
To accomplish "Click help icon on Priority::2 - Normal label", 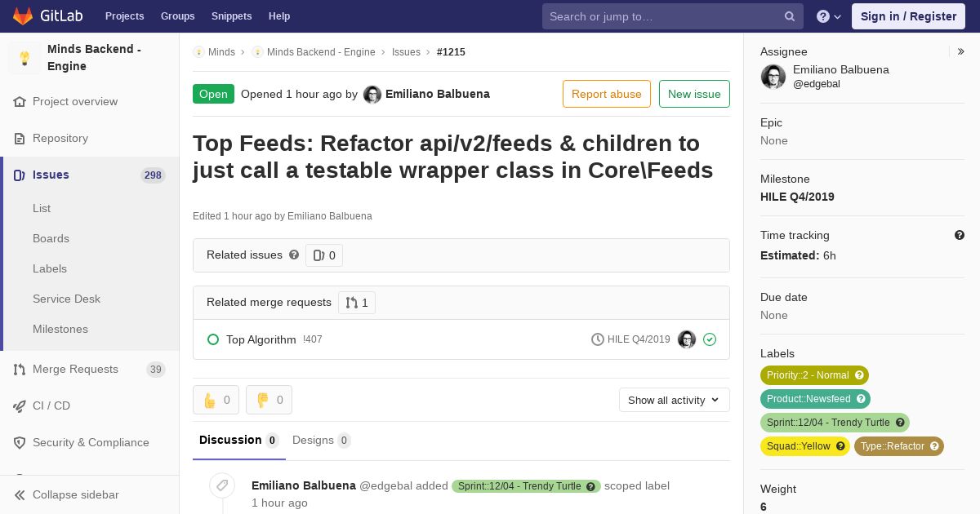I will [x=859, y=375].
